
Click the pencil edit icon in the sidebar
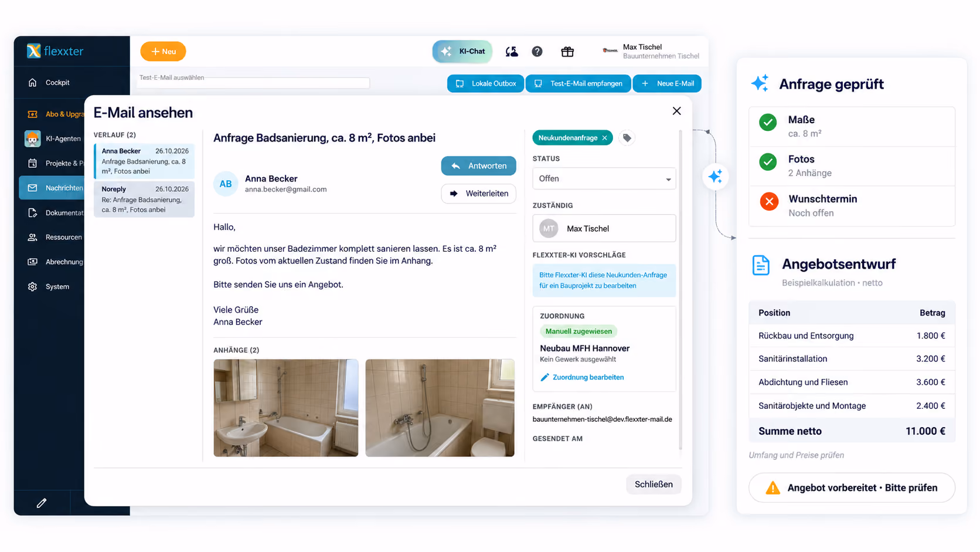point(41,503)
